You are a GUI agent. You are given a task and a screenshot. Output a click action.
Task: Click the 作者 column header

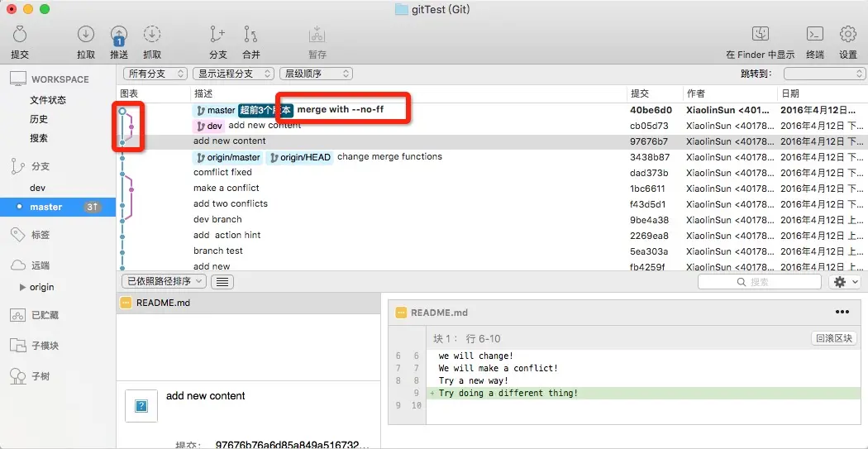pyautogui.click(x=696, y=94)
